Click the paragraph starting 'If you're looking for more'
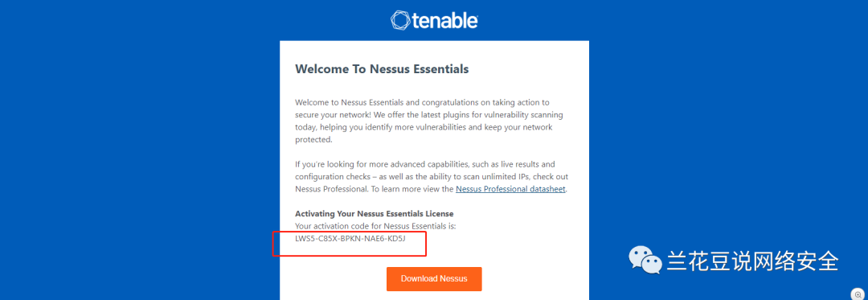The image size is (868, 300). click(x=432, y=177)
